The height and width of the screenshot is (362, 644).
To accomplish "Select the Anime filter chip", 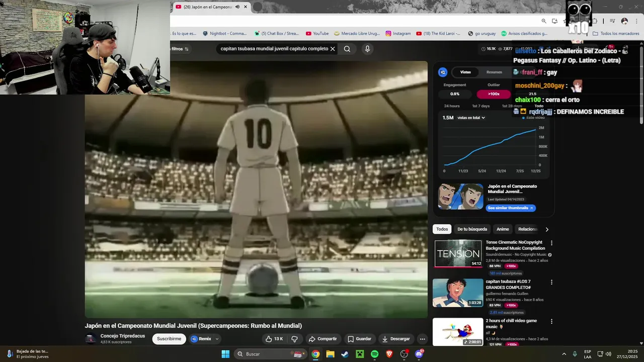I will 503,229.
